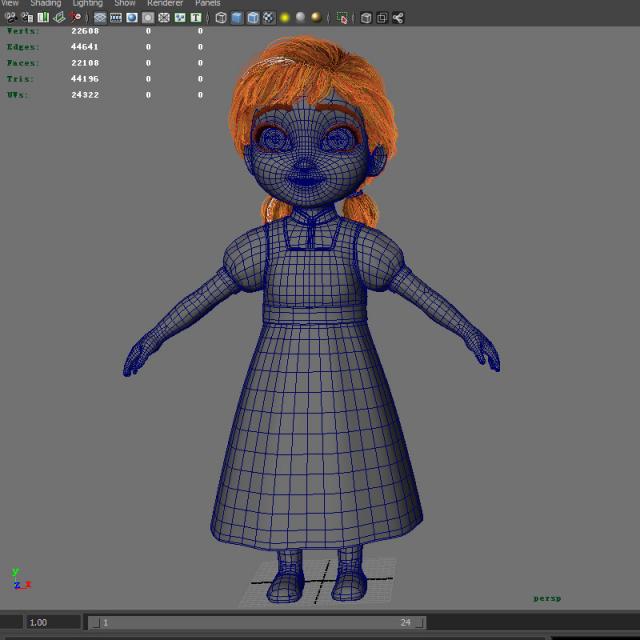Toggle wireframe on shaded mode

pyautogui.click(x=253, y=18)
